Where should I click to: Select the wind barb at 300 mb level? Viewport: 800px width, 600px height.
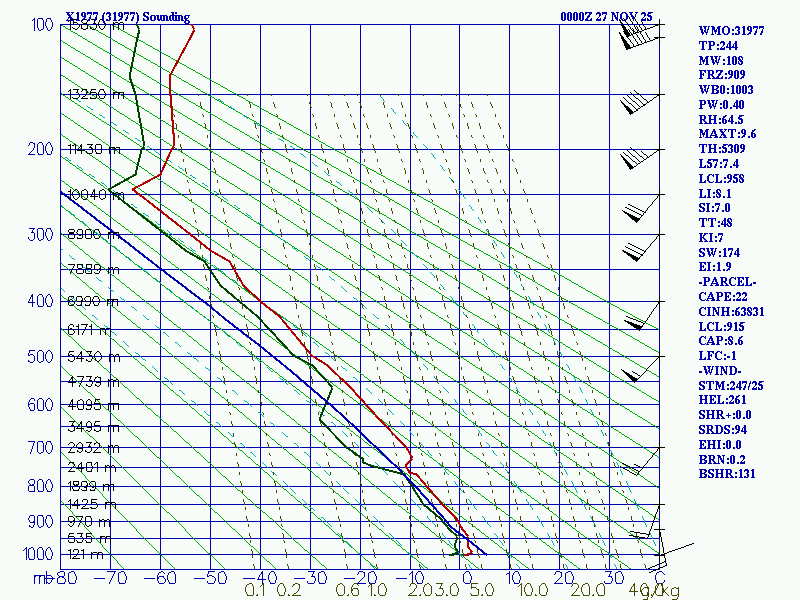(x=641, y=247)
